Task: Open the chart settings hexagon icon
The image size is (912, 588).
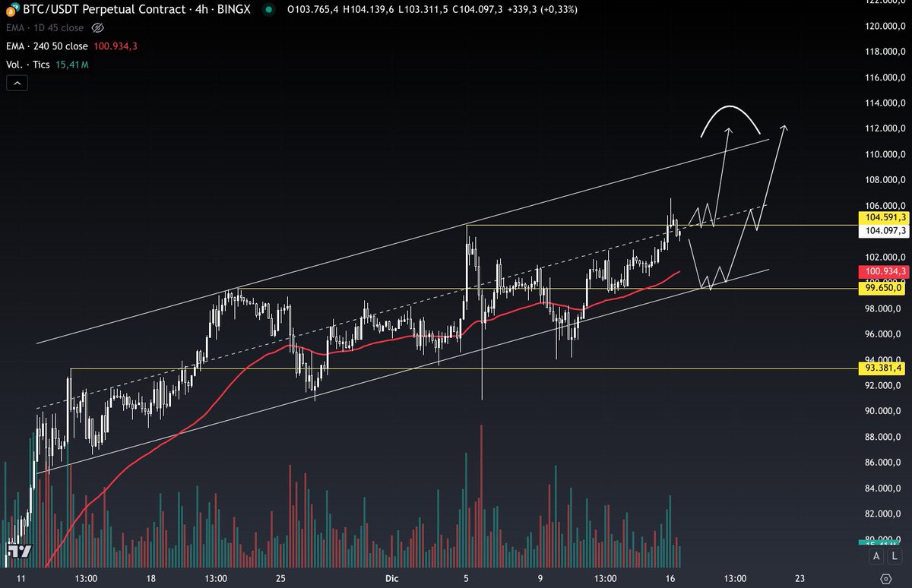Action: coord(886,579)
